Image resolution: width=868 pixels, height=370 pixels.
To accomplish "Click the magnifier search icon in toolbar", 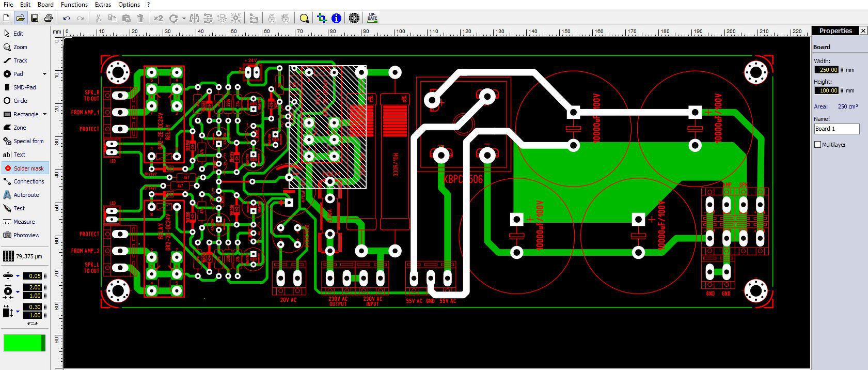I will [304, 18].
